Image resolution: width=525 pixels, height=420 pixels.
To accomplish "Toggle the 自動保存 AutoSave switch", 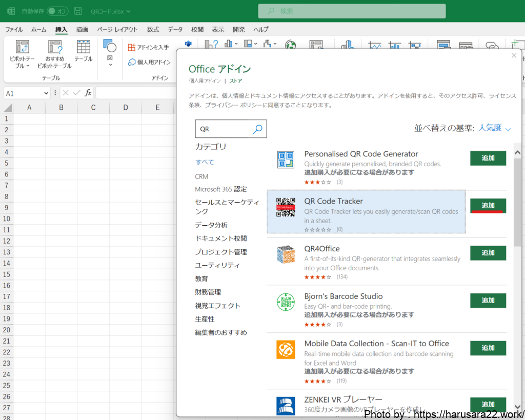I will pos(57,11).
